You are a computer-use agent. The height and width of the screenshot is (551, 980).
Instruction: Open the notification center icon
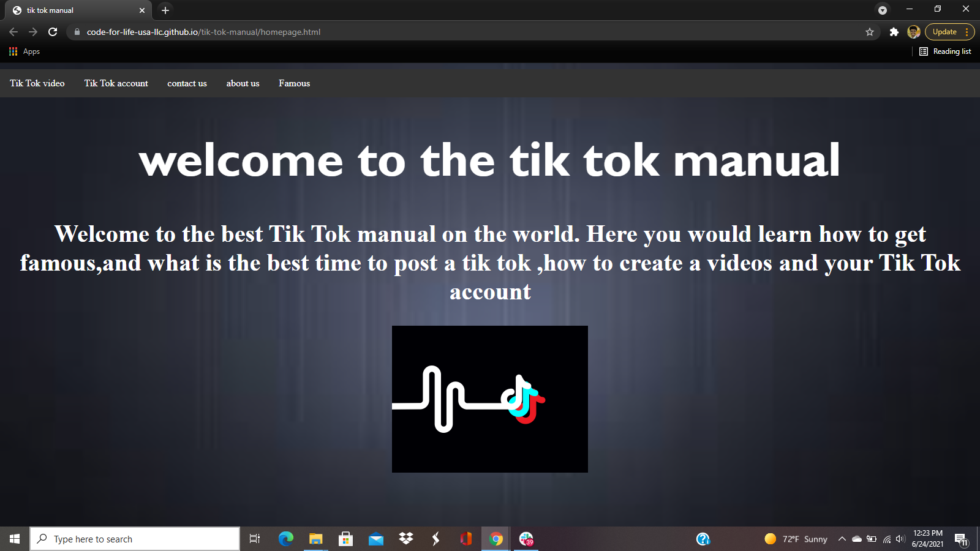click(x=961, y=539)
